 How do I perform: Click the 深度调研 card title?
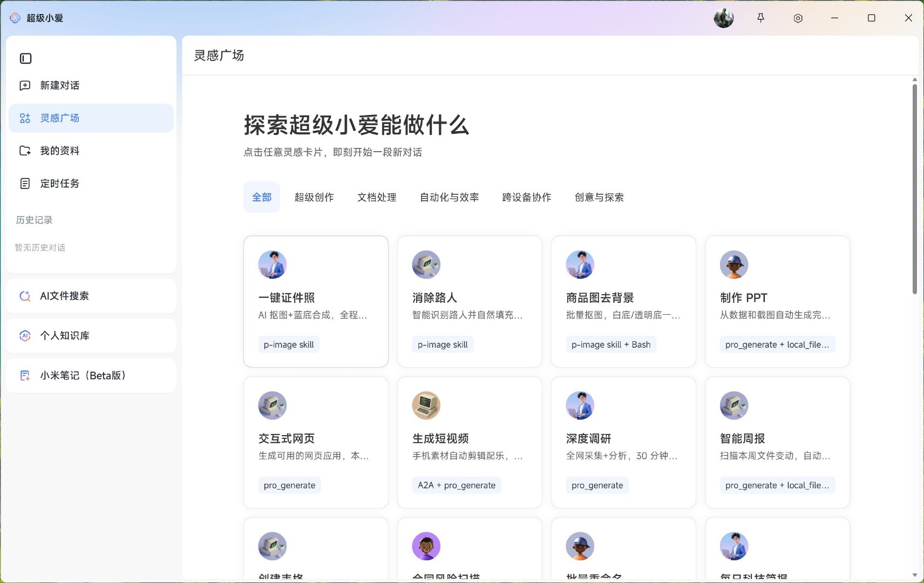click(588, 439)
